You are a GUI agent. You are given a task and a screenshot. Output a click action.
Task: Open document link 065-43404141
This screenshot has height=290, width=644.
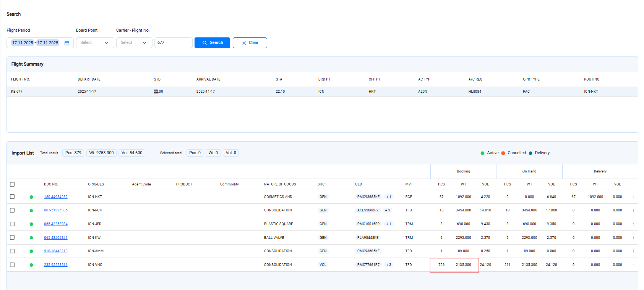(x=56, y=238)
